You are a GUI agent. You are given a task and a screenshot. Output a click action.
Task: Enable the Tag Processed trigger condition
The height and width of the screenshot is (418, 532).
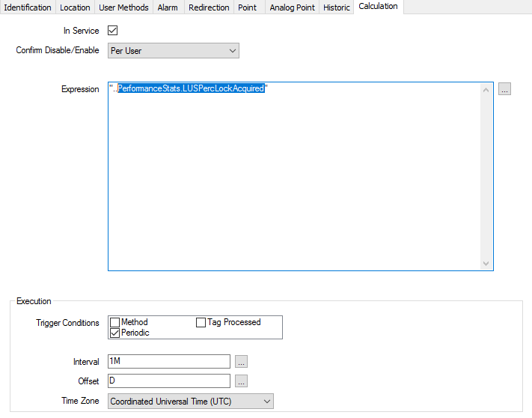[x=201, y=322]
